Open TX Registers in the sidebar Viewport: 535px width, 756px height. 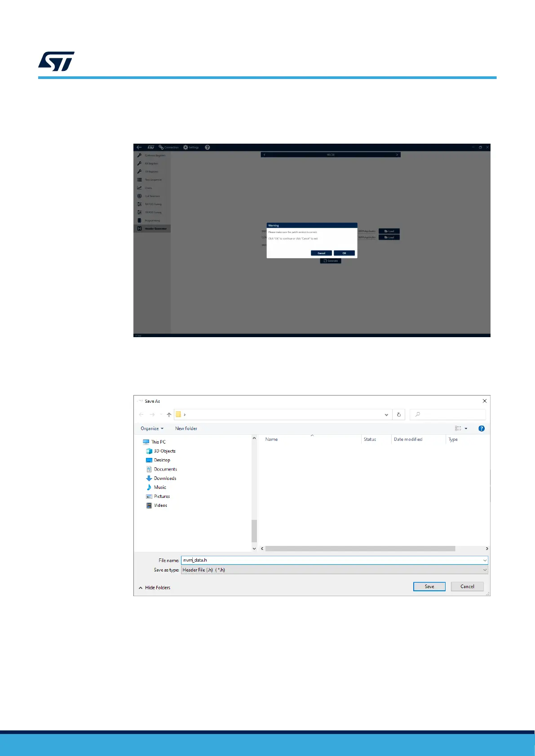tap(152, 171)
